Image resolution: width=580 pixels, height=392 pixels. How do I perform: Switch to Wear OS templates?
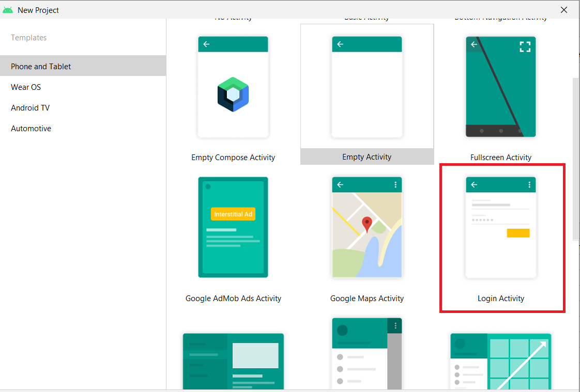pos(83,87)
